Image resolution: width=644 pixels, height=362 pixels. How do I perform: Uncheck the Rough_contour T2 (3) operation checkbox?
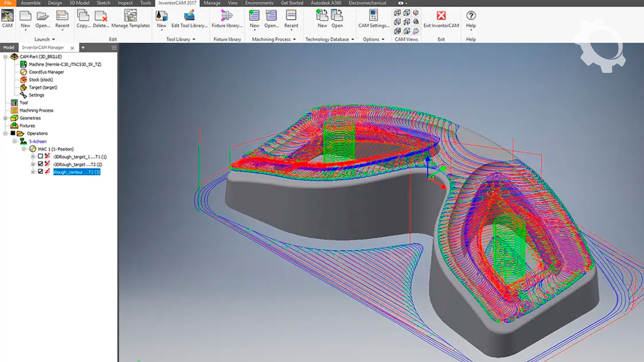pos(41,172)
